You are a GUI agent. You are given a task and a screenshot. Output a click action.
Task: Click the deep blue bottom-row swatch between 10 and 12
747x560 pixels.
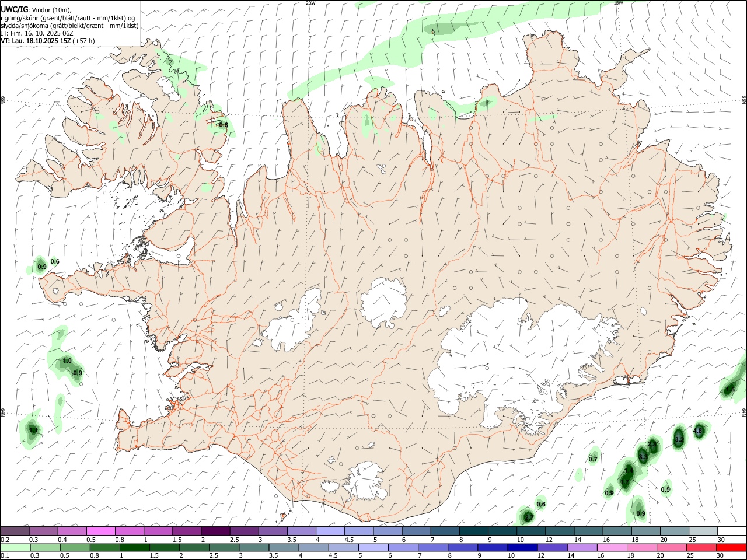pos(522,547)
